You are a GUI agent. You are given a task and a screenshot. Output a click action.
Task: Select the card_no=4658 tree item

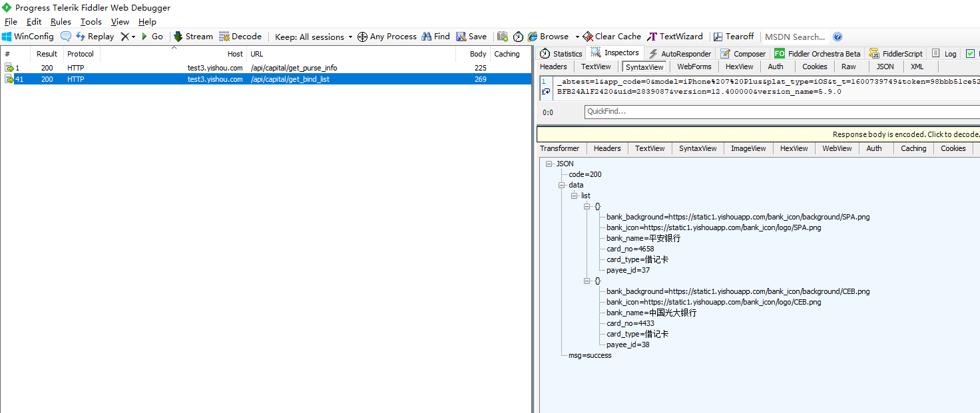(630, 249)
